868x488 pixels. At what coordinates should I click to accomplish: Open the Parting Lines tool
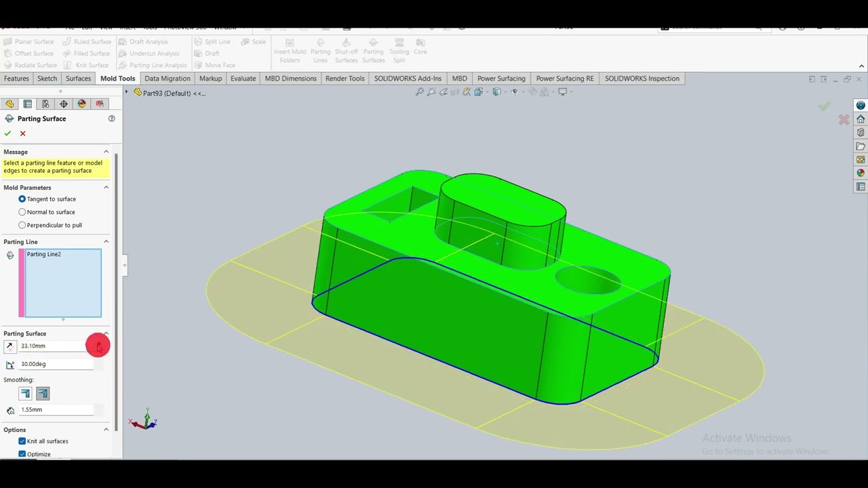tap(320, 52)
